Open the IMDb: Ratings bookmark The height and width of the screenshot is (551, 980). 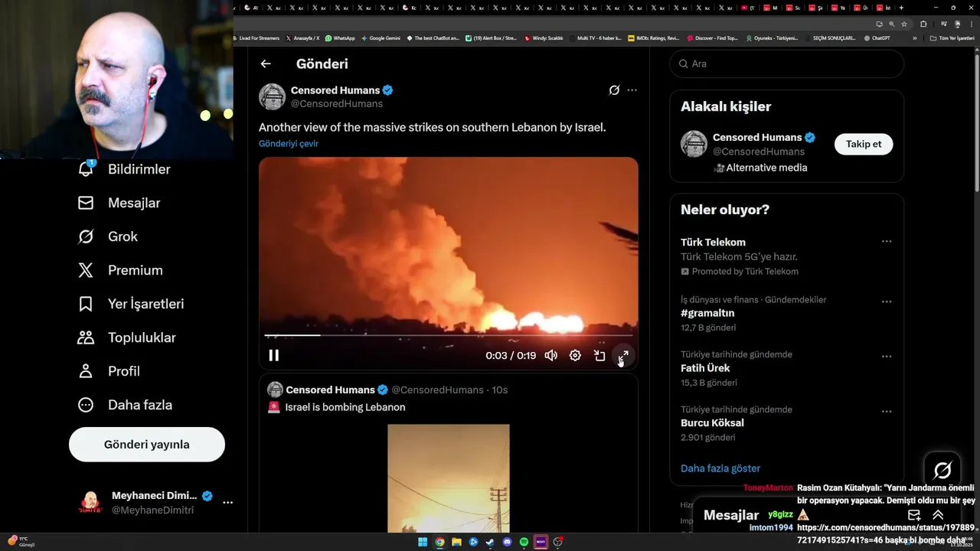click(x=653, y=37)
